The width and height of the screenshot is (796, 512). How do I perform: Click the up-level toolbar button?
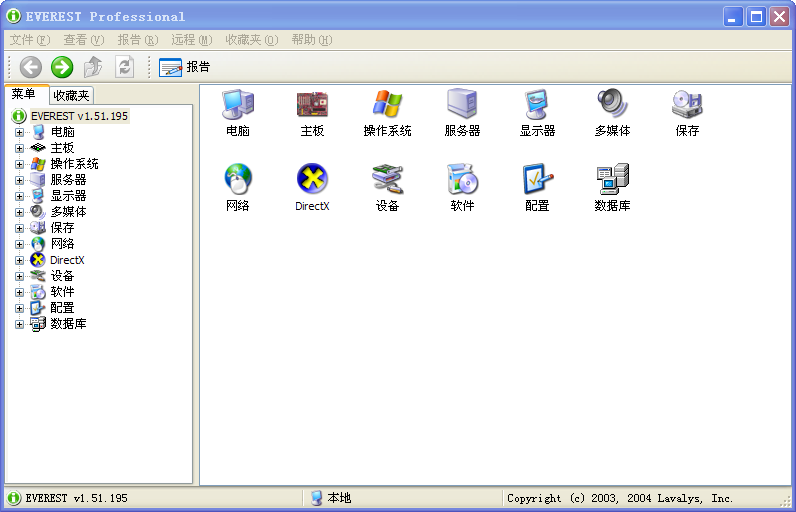pyautogui.click(x=93, y=67)
